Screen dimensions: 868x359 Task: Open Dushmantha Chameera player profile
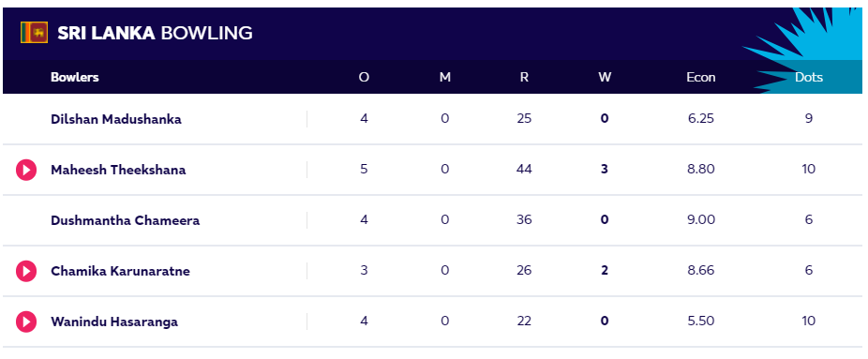pyautogui.click(x=125, y=220)
